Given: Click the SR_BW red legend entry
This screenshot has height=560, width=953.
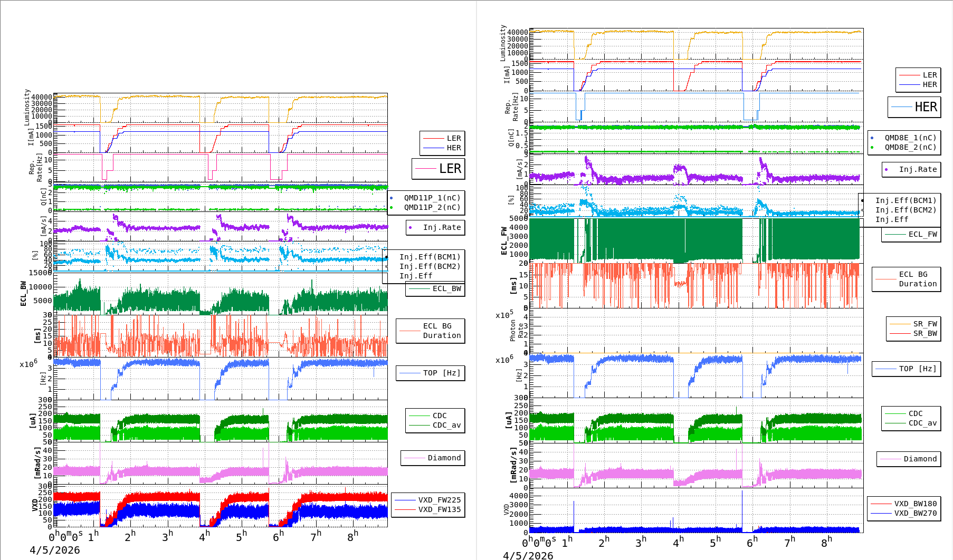Looking at the screenshot, I should tap(925, 333).
